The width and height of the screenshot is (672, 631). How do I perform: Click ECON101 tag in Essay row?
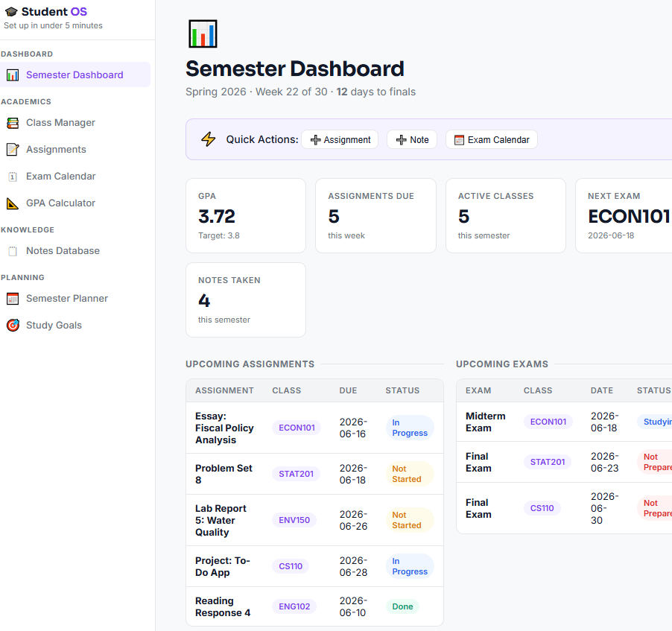[297, 428]
